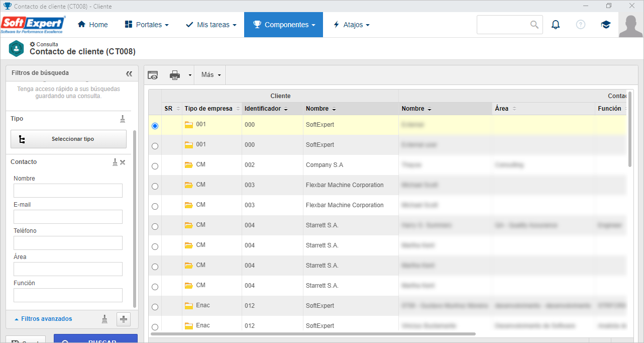Select the first SoftExpert 000 row radio button
This screenshot has height=343, width=644.
click(155, 126)
